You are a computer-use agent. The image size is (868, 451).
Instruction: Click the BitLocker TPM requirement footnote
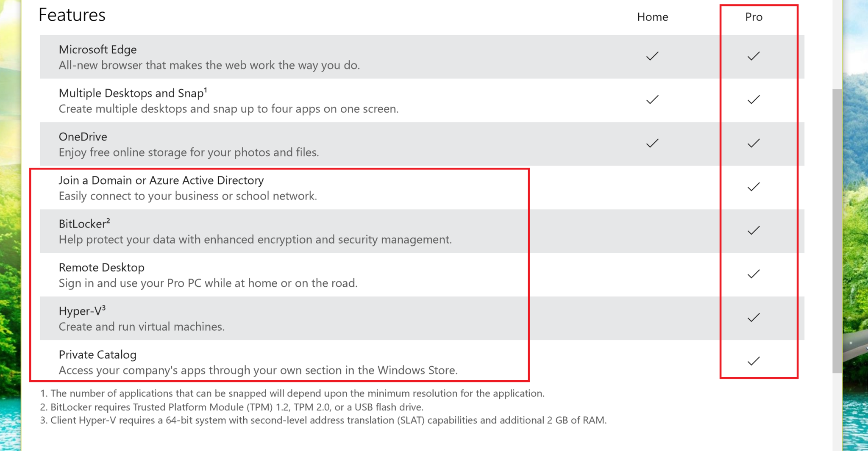click(232, 407)
